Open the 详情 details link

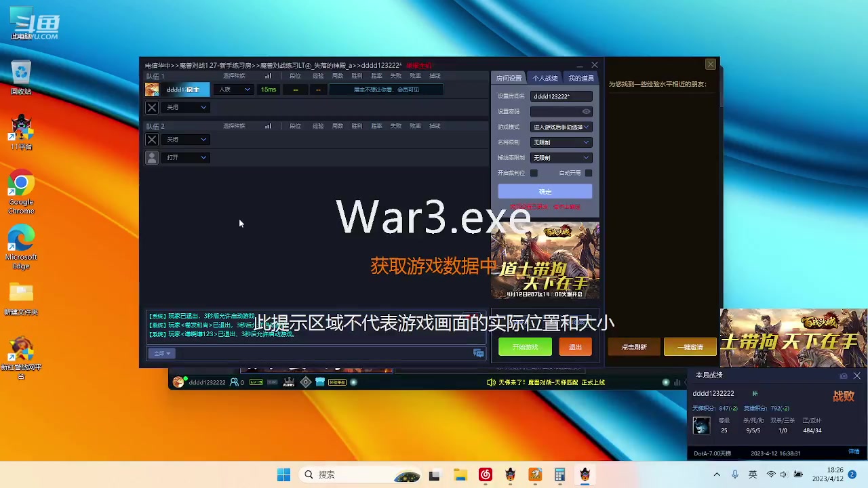click(854, 451)
